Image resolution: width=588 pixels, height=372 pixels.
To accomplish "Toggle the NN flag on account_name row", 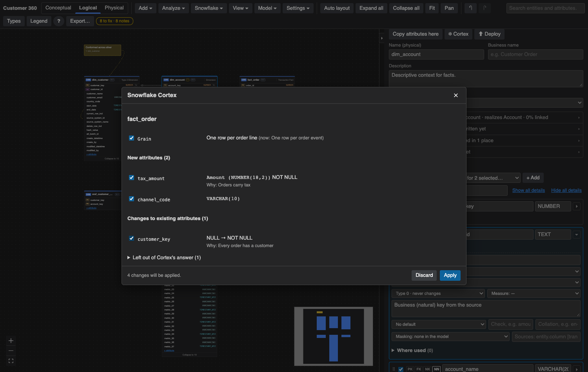I will [x=437, y=369].
